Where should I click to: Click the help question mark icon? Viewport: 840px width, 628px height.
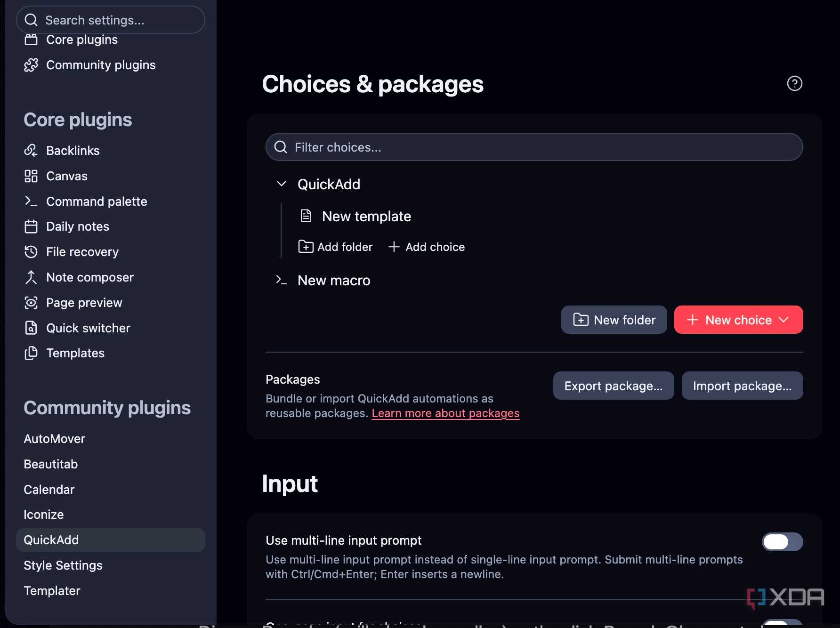[794, 83]
